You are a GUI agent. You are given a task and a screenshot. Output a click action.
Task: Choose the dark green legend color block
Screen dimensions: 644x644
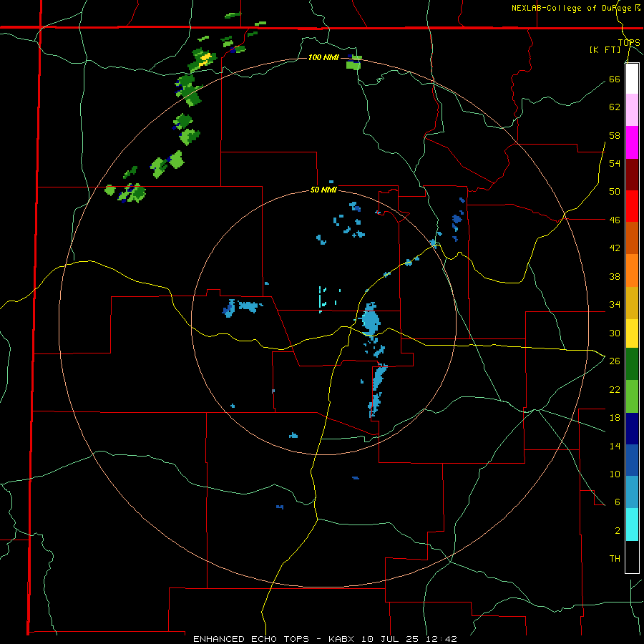[632, 364]
